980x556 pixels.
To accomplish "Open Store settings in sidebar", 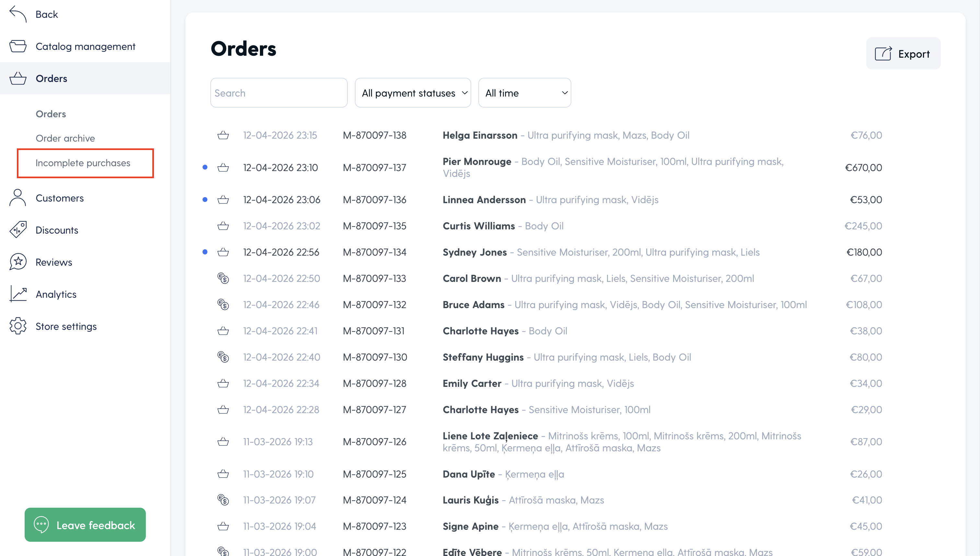I will click(x=85, y=326).
